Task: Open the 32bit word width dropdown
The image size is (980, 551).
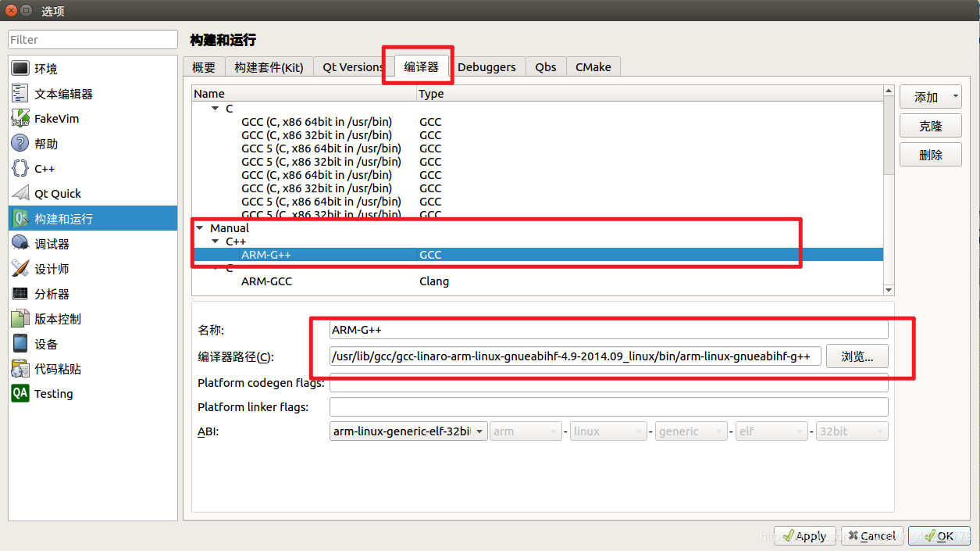Action: pos(852,431)
